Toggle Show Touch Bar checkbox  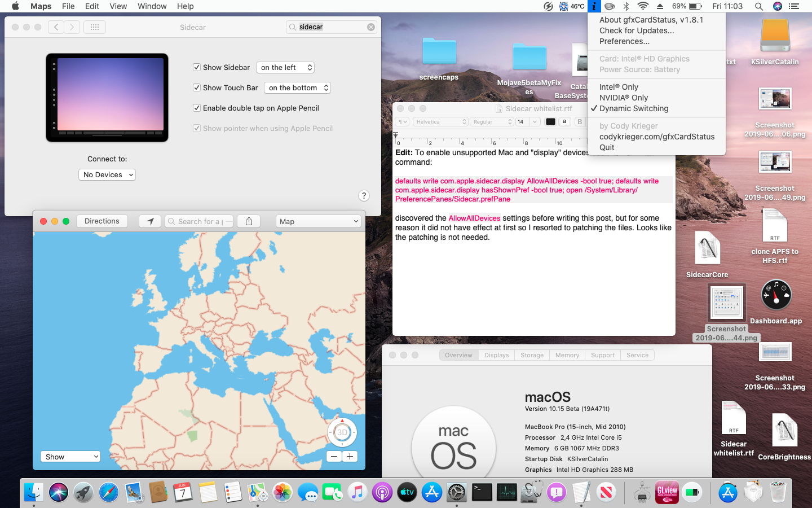[197, 87]
